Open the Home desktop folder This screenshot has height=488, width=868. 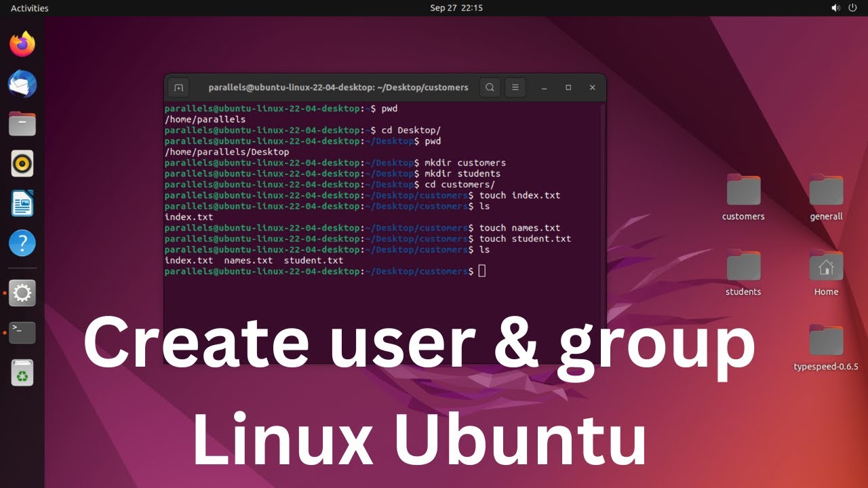click(826, 272)
